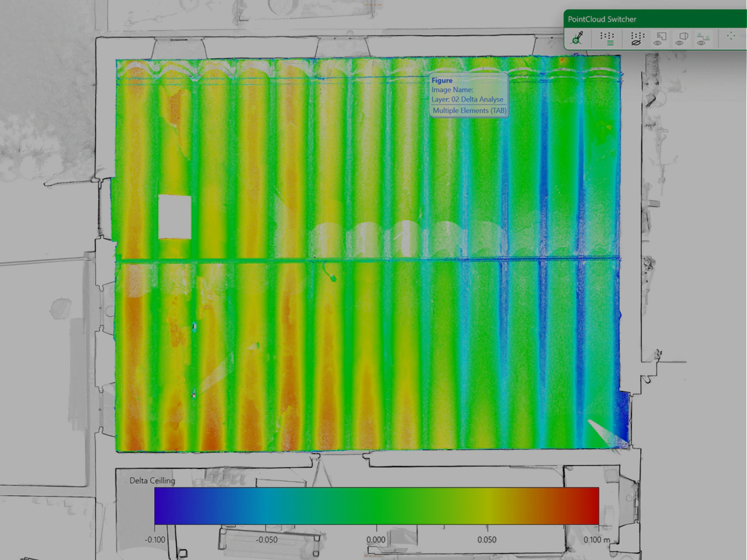Click the -0.050 legend scale label

point(267,540)
